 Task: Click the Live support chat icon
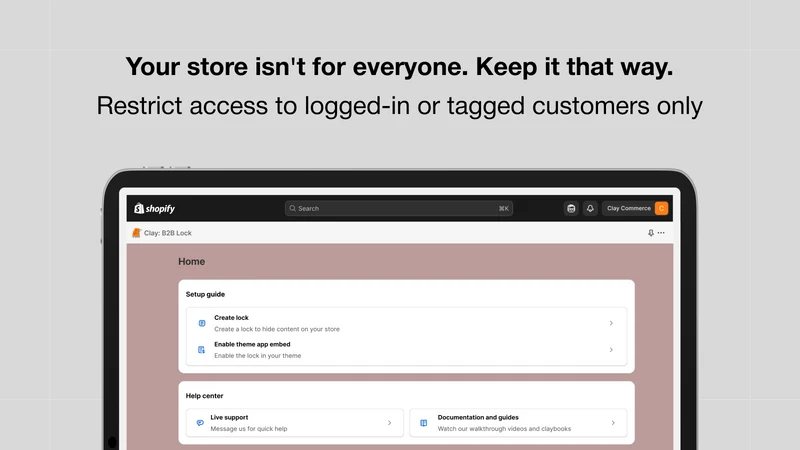[200, 422]
